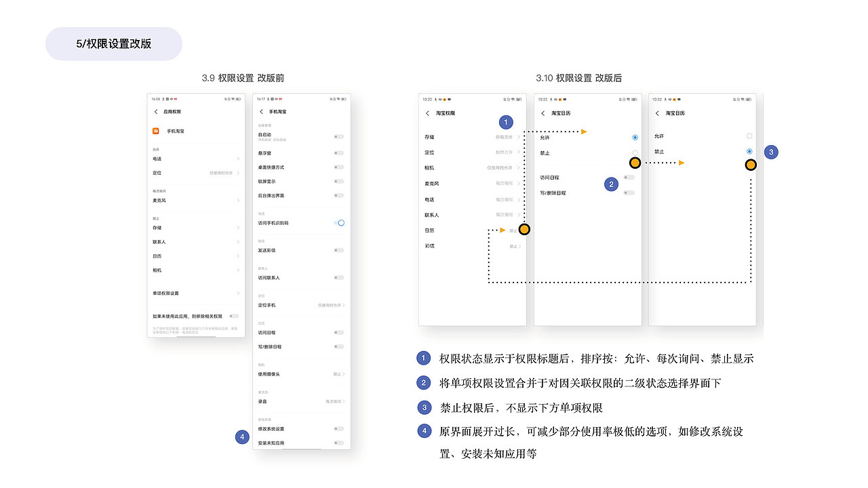Open 电话 每次询问 row in 淘宝权限
Screen dimensions: 868x488
(x=473, y=199)
